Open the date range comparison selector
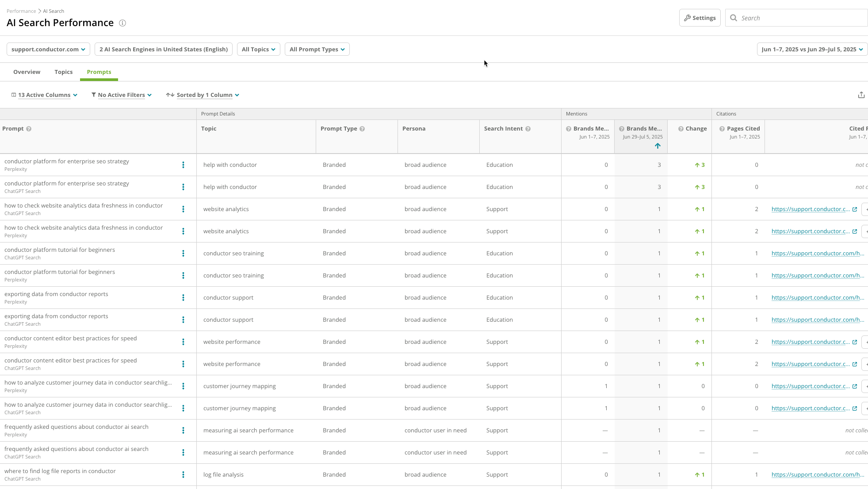 (811, 49)
